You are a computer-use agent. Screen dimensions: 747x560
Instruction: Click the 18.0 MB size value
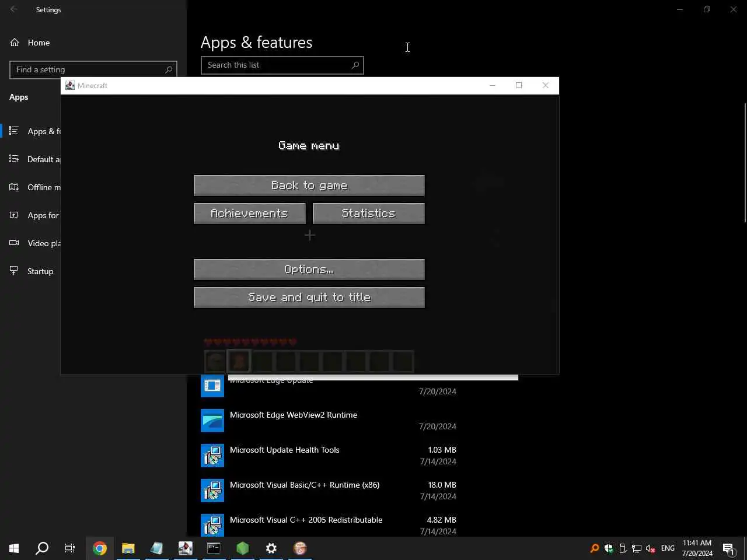click(442, 485)
